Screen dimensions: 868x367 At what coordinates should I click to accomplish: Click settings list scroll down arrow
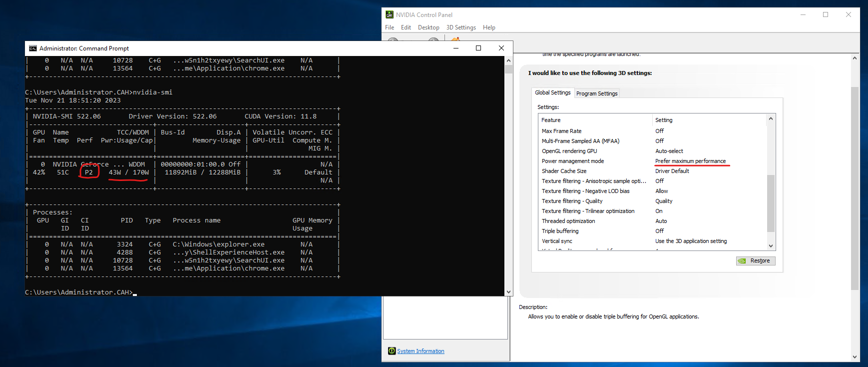tap(771, 245)
